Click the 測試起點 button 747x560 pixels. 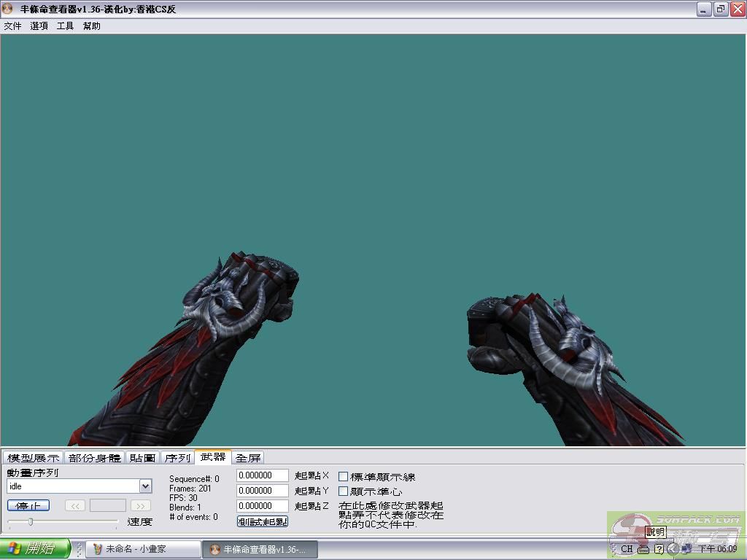[263, 521]
